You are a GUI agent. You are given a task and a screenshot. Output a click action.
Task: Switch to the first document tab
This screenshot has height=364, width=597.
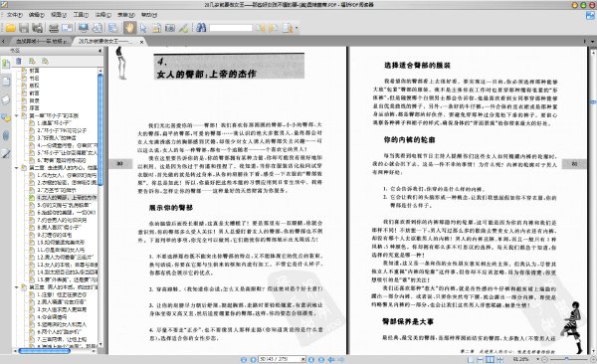(41, 41)
